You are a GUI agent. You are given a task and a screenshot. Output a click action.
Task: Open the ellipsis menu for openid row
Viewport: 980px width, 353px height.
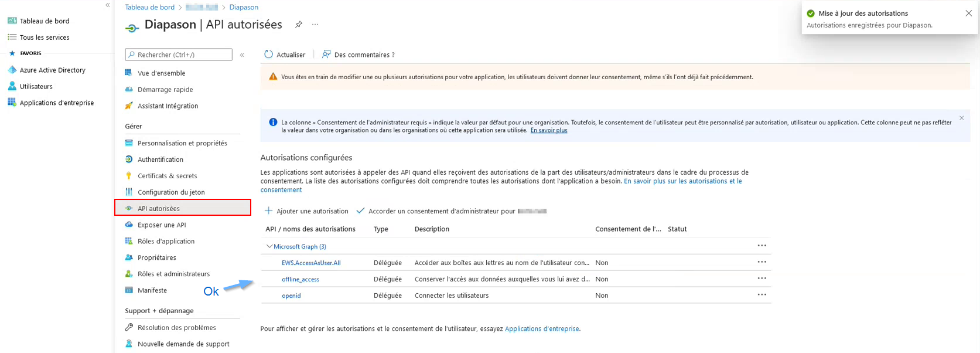(x=762, y=295)
